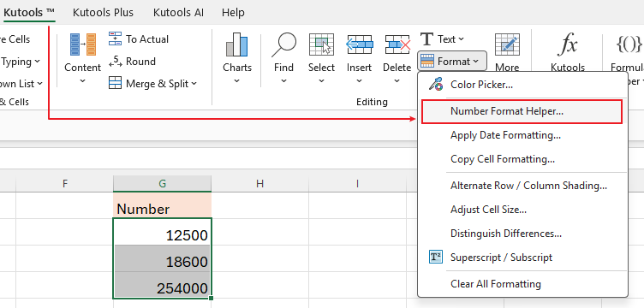Click the Format table icon

427,62
